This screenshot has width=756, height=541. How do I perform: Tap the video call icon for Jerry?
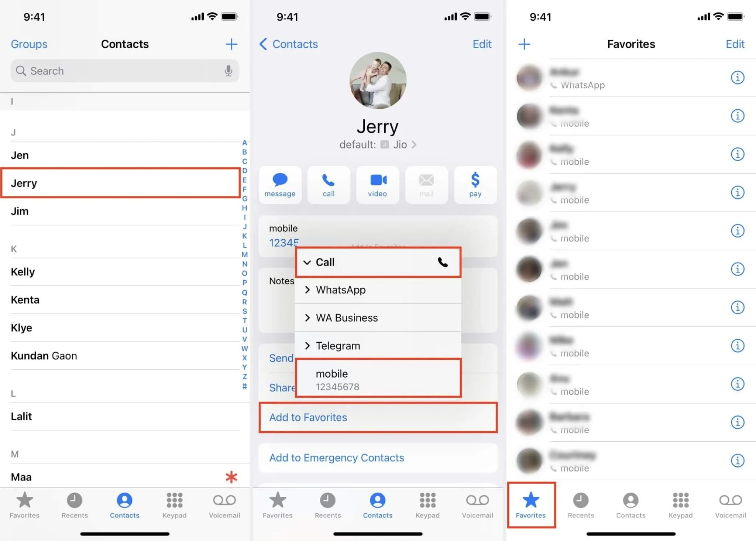click(377, 184)
